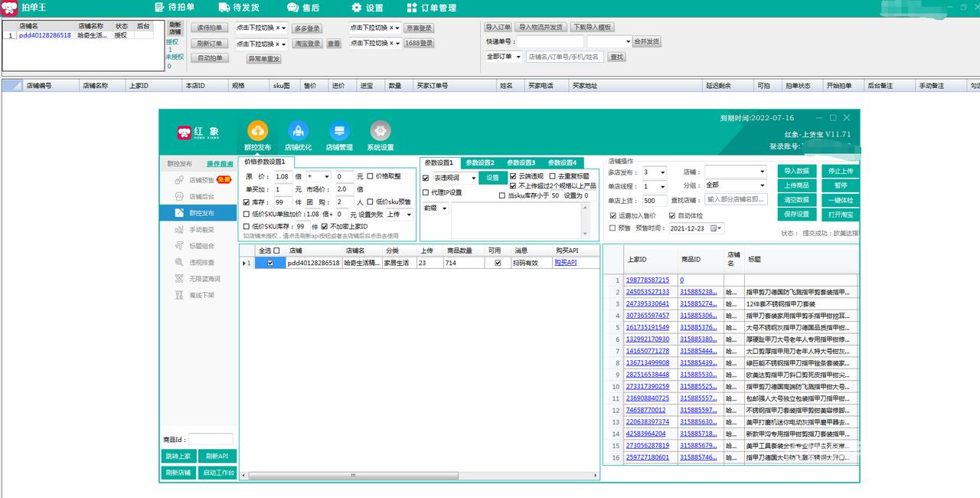Toggle 去重复标题 checkbox

(x=553, y=176)
